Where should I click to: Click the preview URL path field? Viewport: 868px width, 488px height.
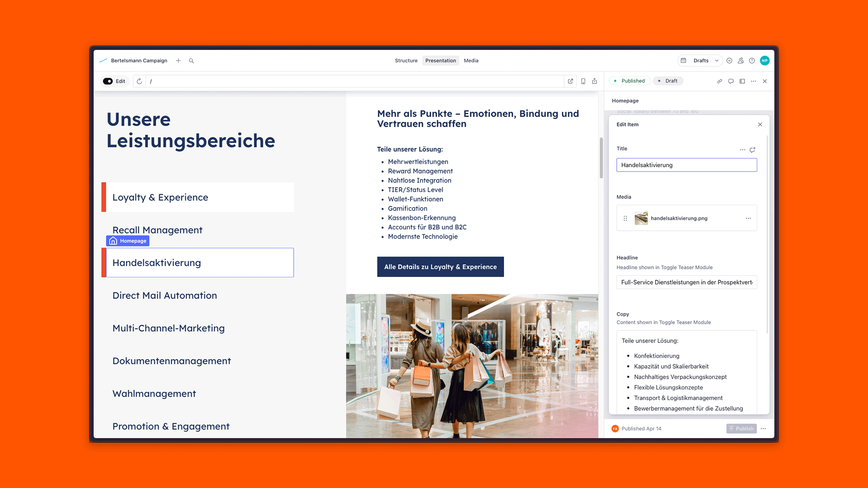pos(355,81)
